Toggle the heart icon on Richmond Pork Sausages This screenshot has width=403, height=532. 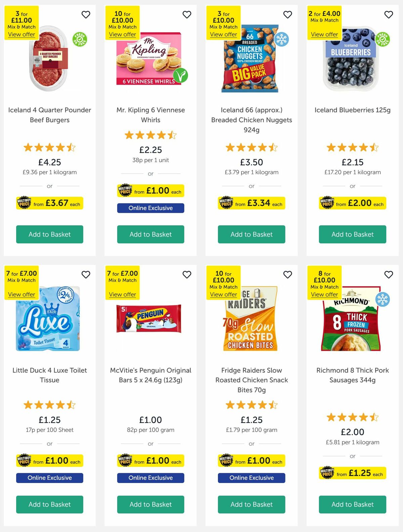point(389,275)
